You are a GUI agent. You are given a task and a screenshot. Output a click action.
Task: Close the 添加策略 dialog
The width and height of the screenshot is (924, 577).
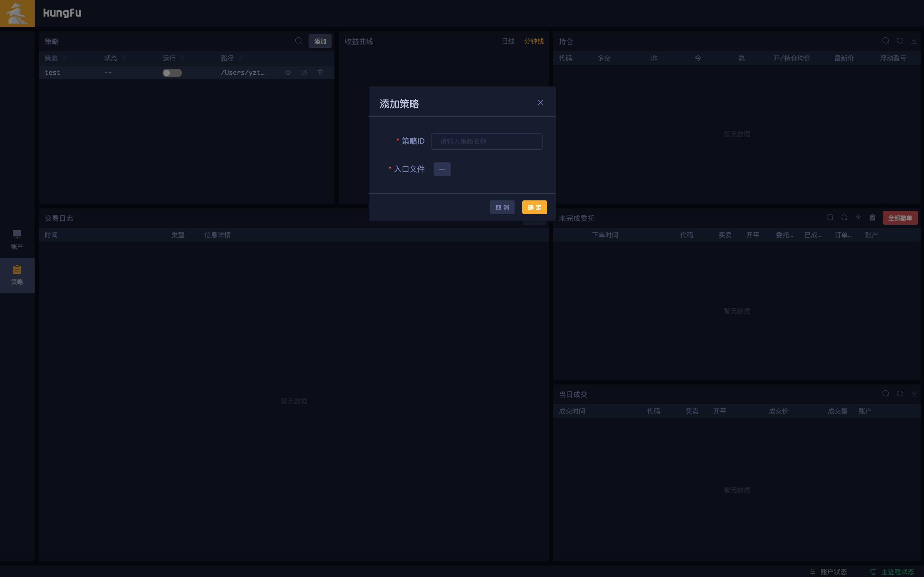pos(540,103)
